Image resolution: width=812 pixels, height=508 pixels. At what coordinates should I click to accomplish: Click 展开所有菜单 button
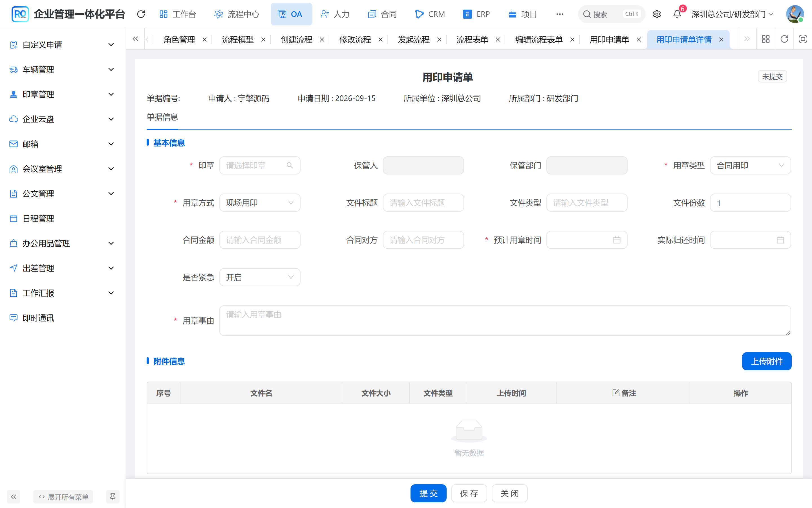point(63,497)
